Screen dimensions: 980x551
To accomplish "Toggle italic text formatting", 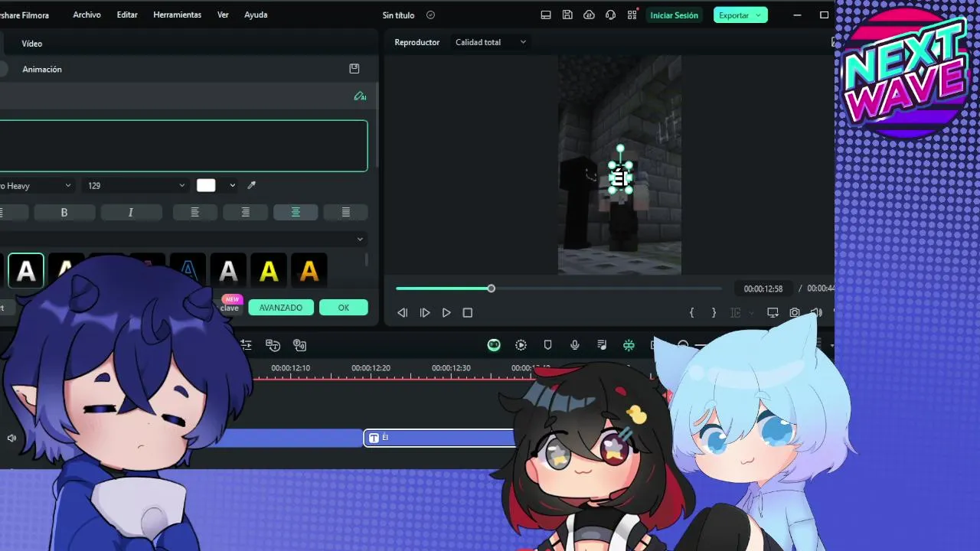I will 131,212.
